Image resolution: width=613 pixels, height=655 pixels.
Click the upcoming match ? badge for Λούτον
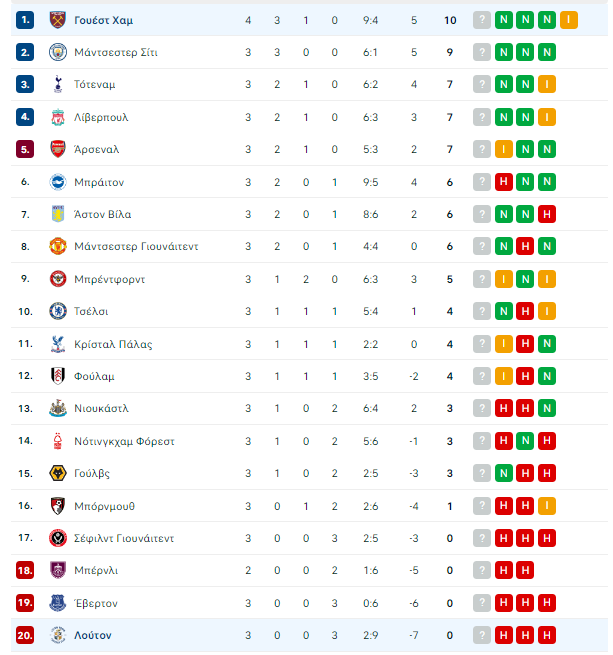pos(482,635)
